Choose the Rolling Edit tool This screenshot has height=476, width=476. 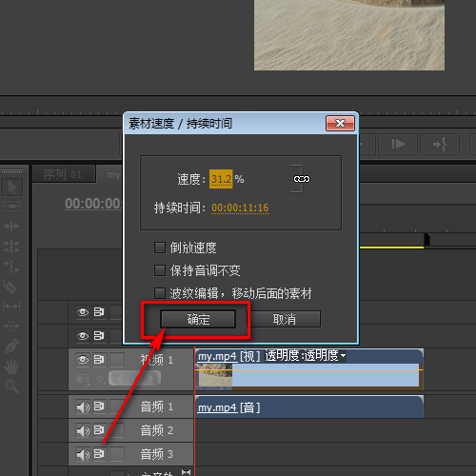coord(11,247)
